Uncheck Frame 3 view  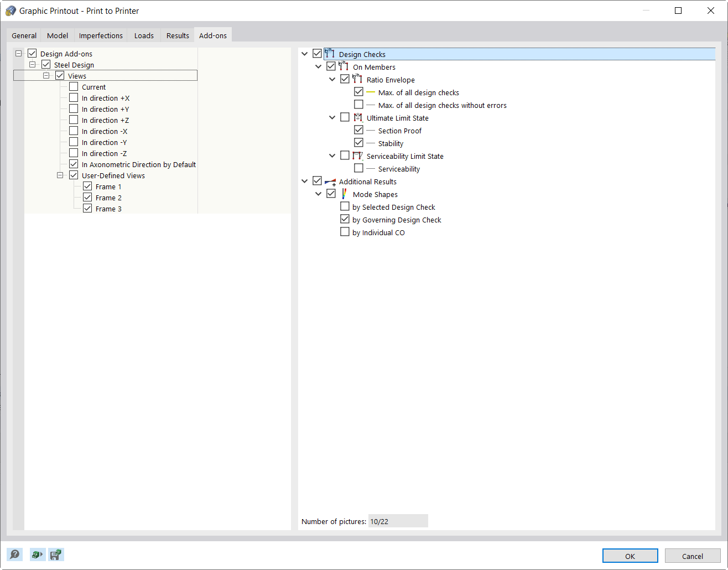87,208
